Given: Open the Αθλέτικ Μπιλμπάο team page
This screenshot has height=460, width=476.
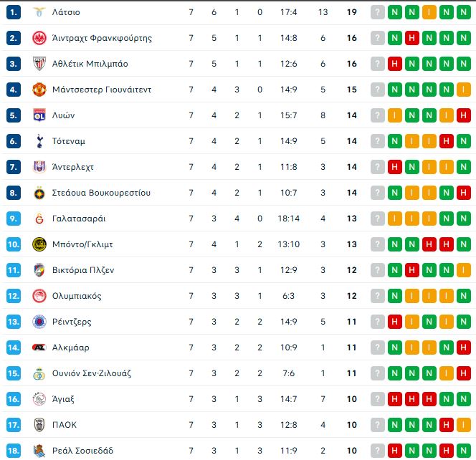Looking at the screenshot, I should pyautogui.click(x=90, y=64).
